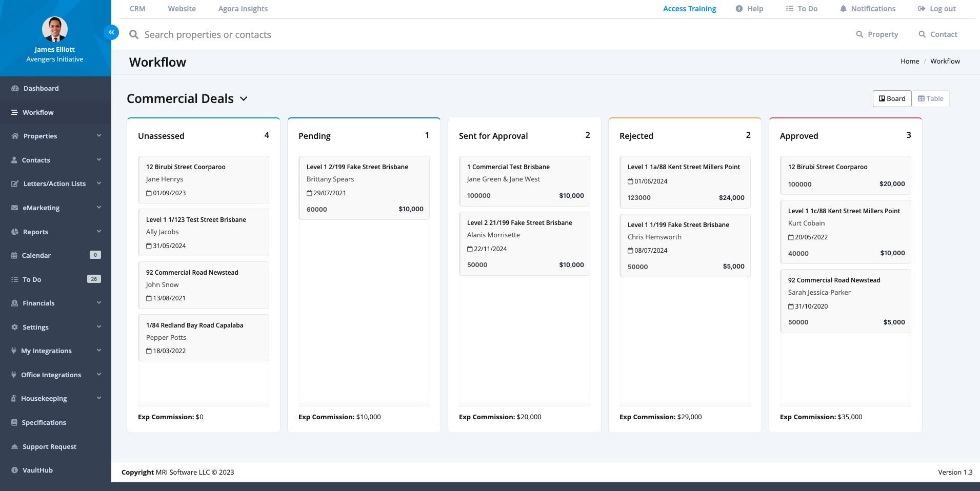Click the Log out arrow icon
The image size is (980, 491).
(x=922, y=9)
